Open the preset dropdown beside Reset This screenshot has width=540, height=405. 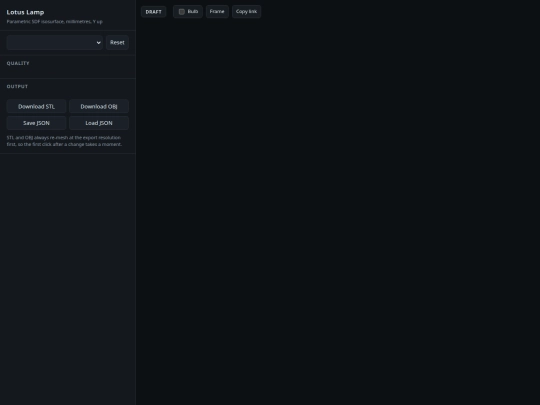click(x=54, y=42)
